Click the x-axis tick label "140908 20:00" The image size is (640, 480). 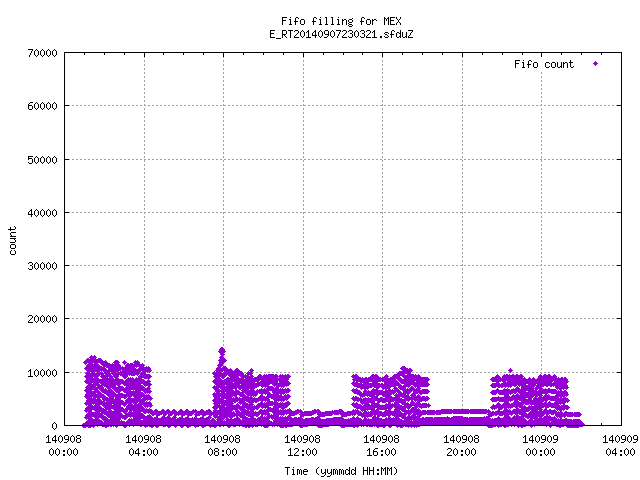(x=462, y=446)
